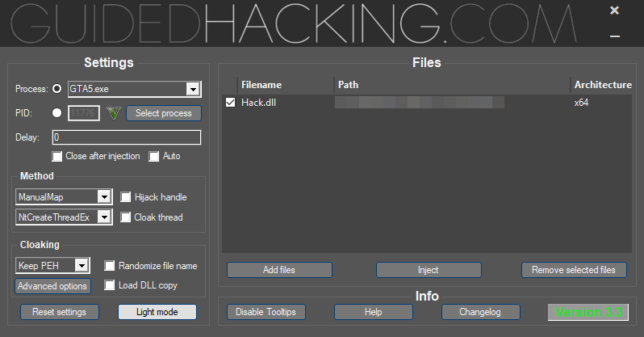Image resolution: width=644 pixels, height=337 pixels.
Task: Enable Close after injection checkbox
Action: tap(57, 156)
